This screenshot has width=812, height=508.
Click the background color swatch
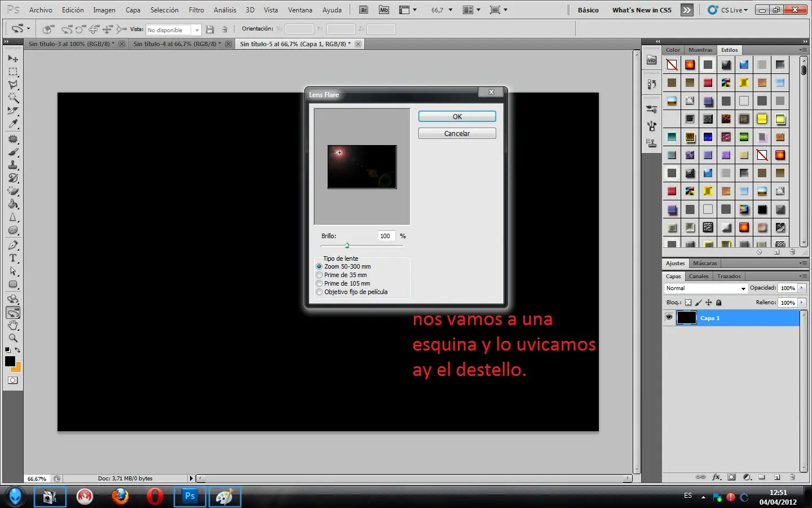click(17, 368)
